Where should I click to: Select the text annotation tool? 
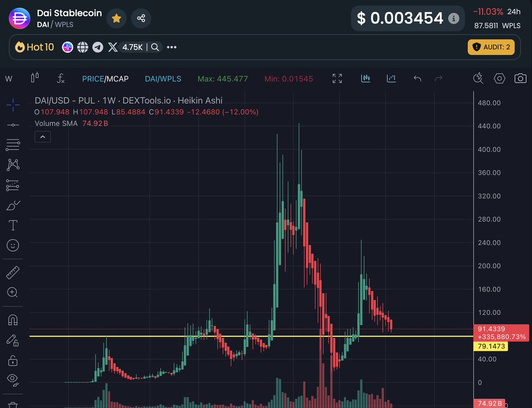click(13, 225)
